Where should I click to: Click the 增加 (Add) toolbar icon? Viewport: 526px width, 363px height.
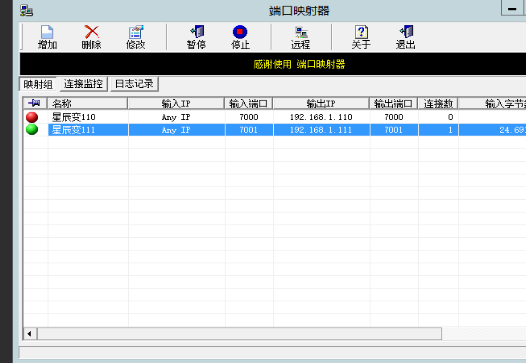[47, 37]
